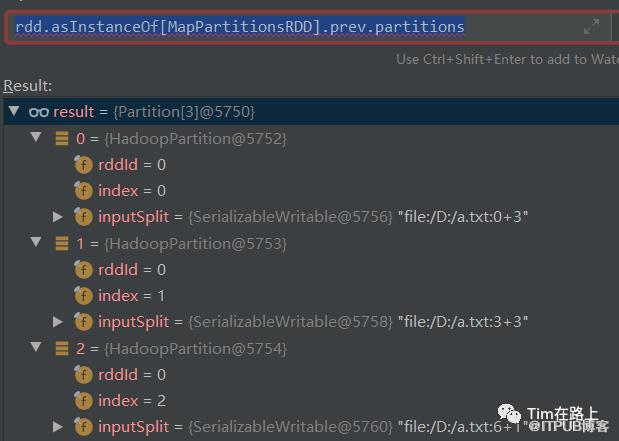Collapse the HadoopPartition@5753 node arrow
Image resolution: width=619 pixels, height=441 pixels.
coord(37,243)
